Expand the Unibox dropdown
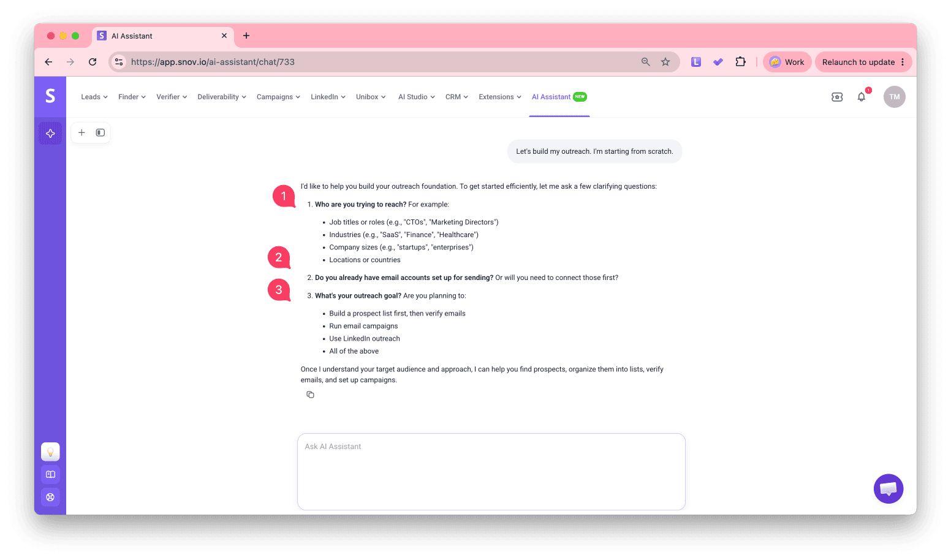Image resolution: width=951 pixels, height=560 pixels. tap(371, 97)
